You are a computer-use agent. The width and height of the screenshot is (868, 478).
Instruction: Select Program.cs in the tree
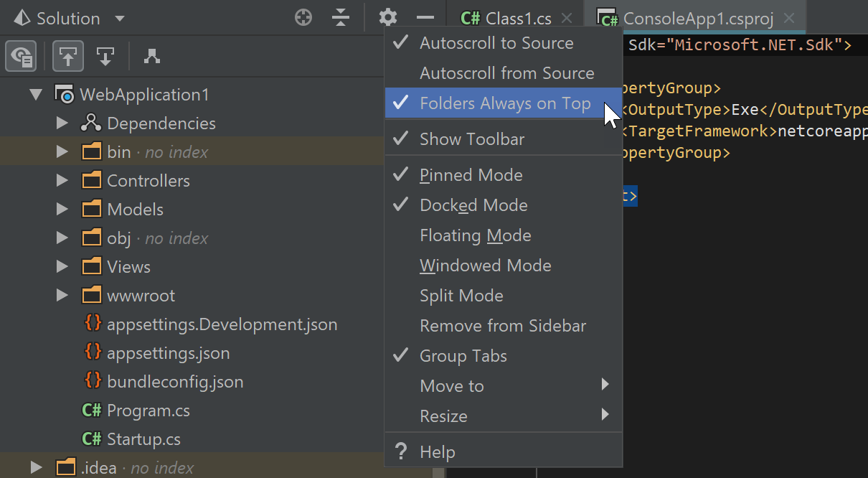pos(148,411)
